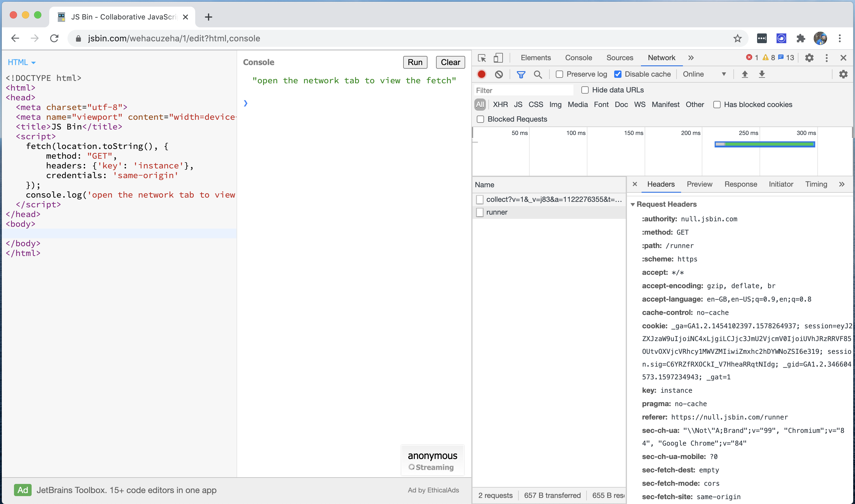Run the code with the Run button
The width and height of the screenshot is (855, 504).
point(415,62)
